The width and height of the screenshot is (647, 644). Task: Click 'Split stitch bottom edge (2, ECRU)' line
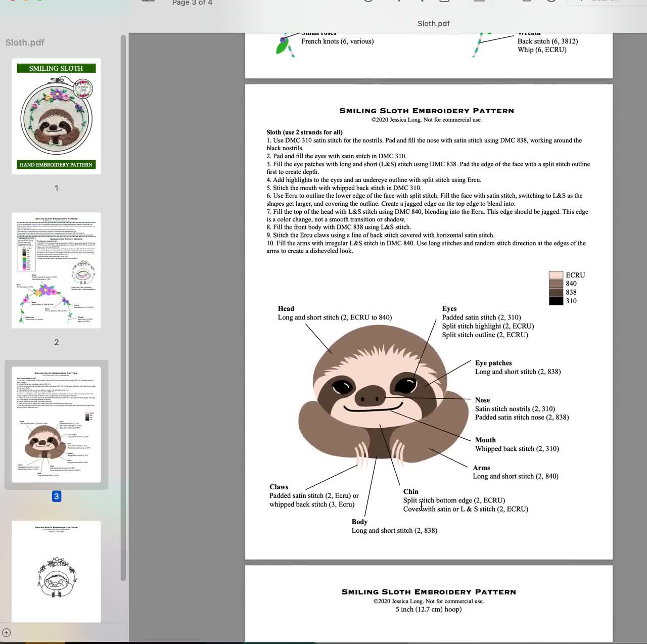click(x=454, y=500)
